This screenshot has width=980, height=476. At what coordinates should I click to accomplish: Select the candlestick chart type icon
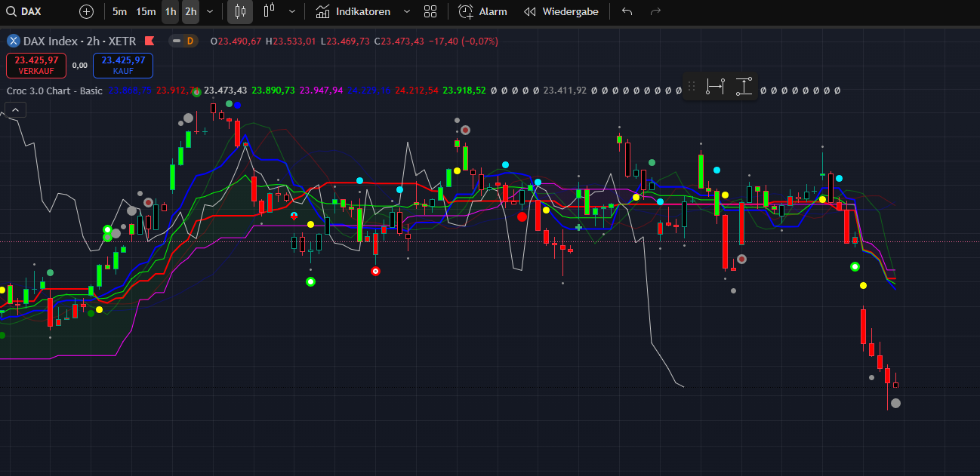(x=240, y=12)
